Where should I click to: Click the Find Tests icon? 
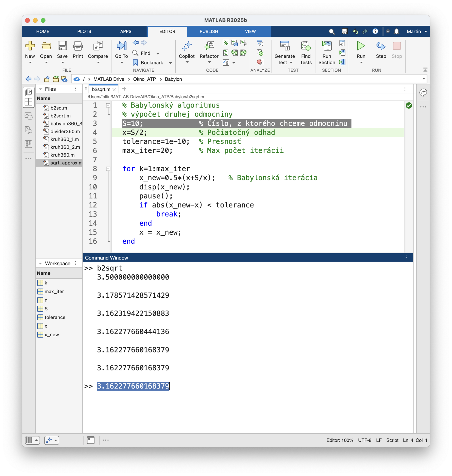click(x=305, y=46)
